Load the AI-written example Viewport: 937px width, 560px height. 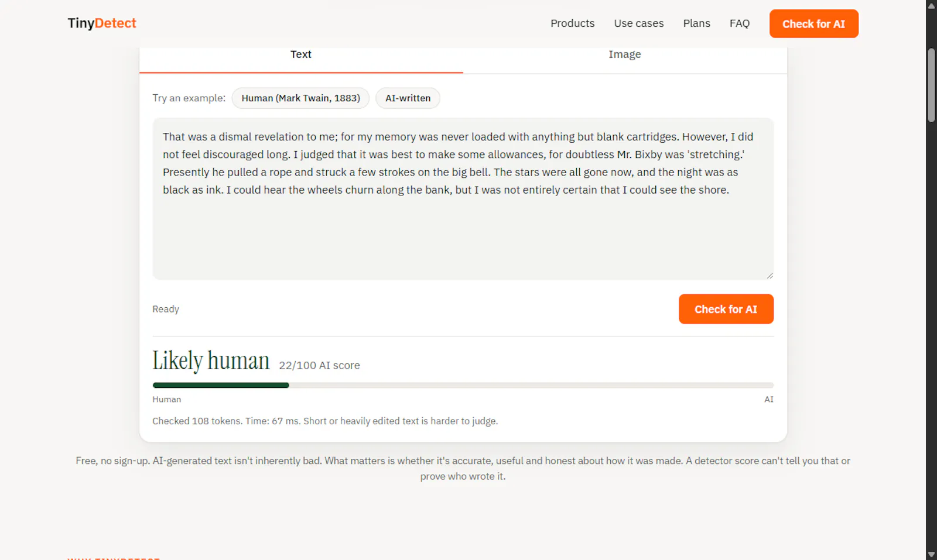point(408,98)
